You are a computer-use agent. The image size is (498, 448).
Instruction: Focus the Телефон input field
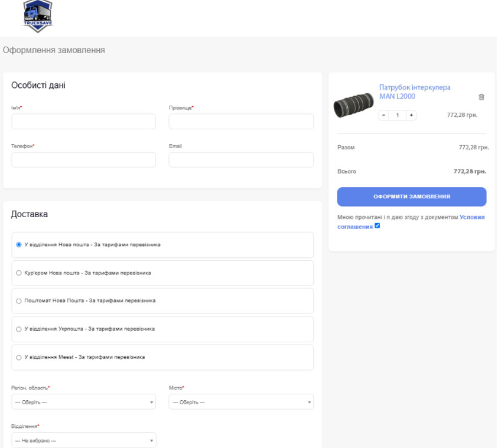pos(83,160)
